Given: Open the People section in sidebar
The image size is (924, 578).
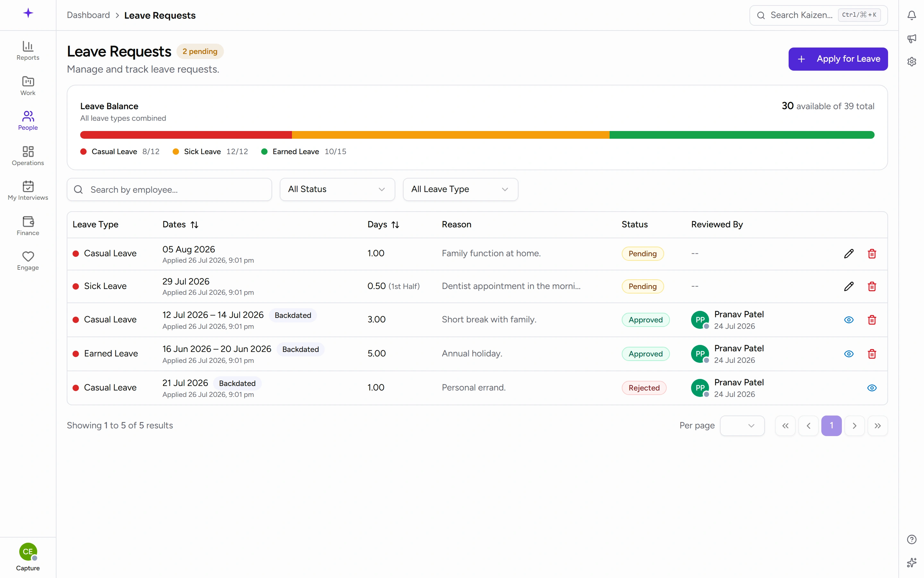Looking at the screenshot, I should tap(28, 121).
